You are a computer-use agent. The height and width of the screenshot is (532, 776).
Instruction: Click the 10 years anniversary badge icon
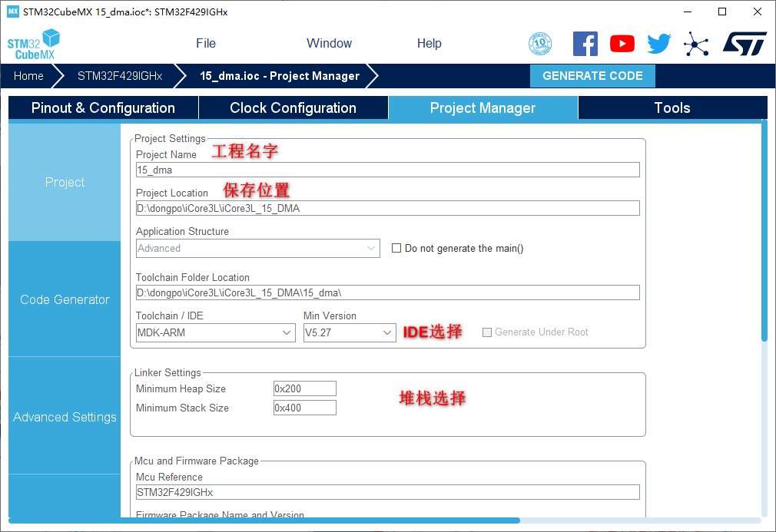pyautogui.click(x=540, y=44)
